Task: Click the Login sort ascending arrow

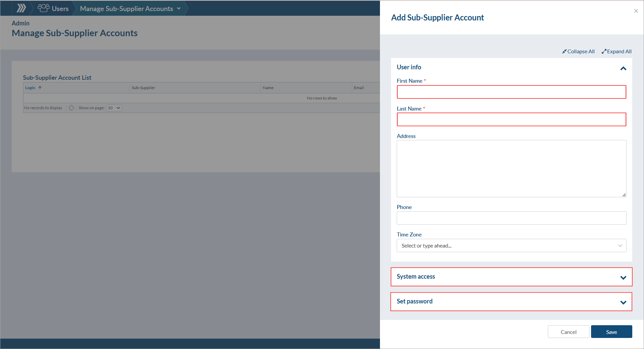Action: point(40,88)
